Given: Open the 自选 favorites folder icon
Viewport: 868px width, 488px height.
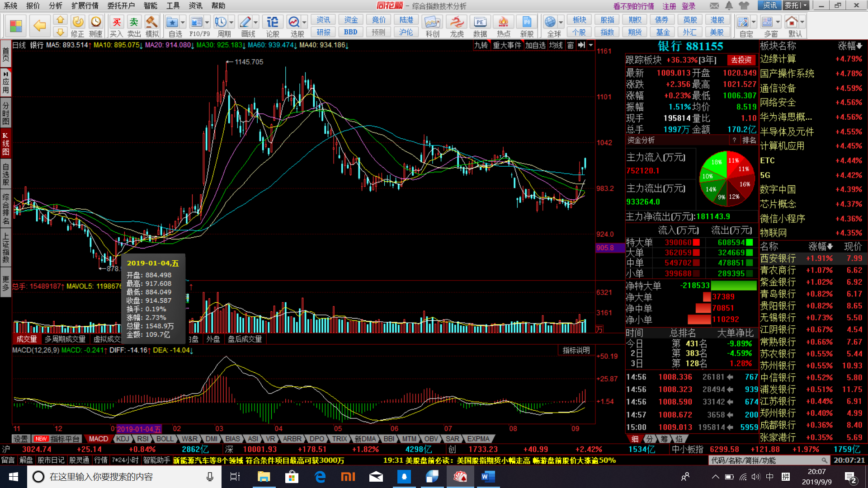Looking at the screenshot, I should coord(172,22).
